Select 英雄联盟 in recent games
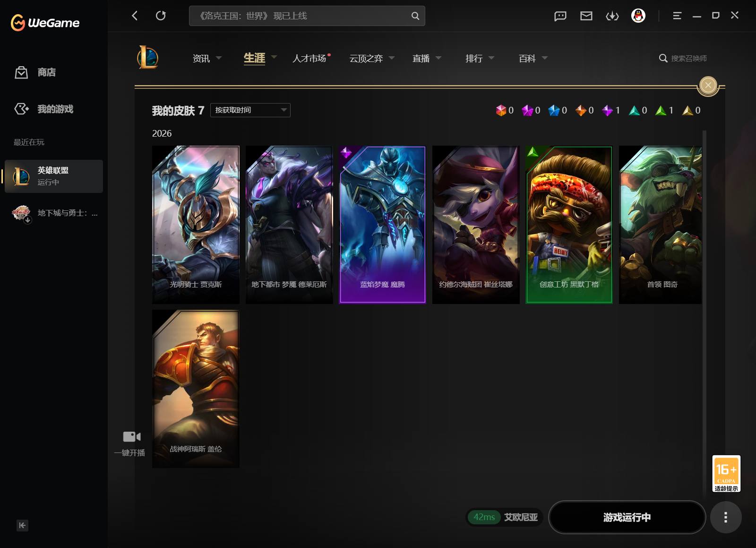This screenshot has width=756, height=548. 54,176
